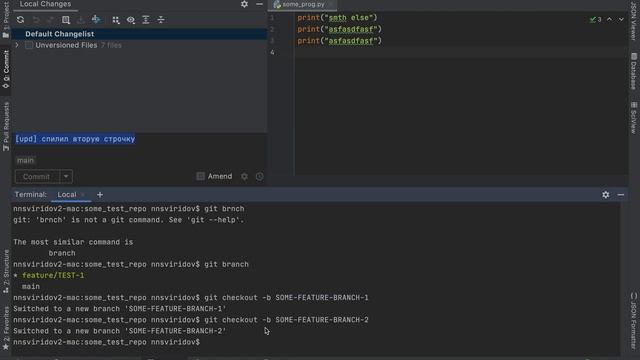The image size is (640, 360).
Task: Close the Local terminal tab
Action: (83, 195)
